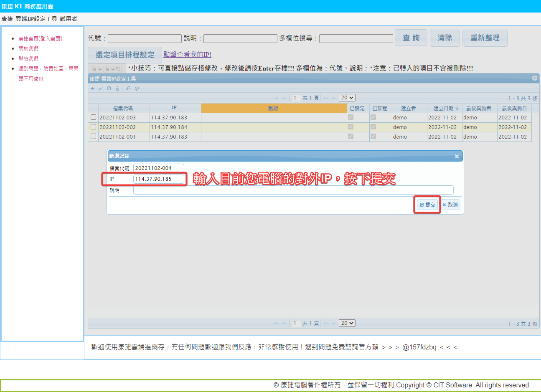Select the checkbox for row 20221102-002
This screenshot has width=541, height=392.
pos(93,127)
